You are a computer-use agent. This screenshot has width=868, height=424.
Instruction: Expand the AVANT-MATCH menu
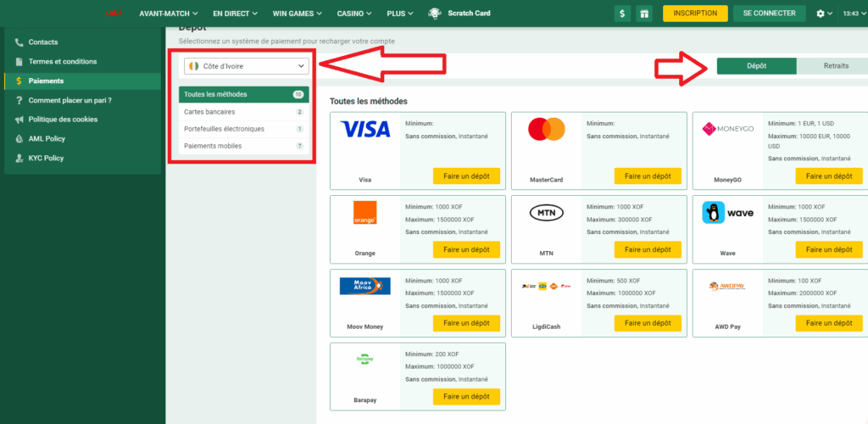click(x=169, y=14)
